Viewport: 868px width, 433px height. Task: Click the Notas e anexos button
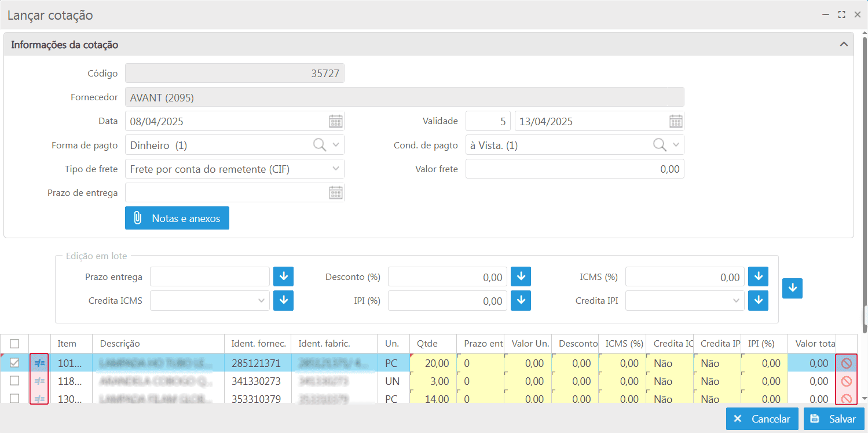pyautogui.click(x=177, y=219)
